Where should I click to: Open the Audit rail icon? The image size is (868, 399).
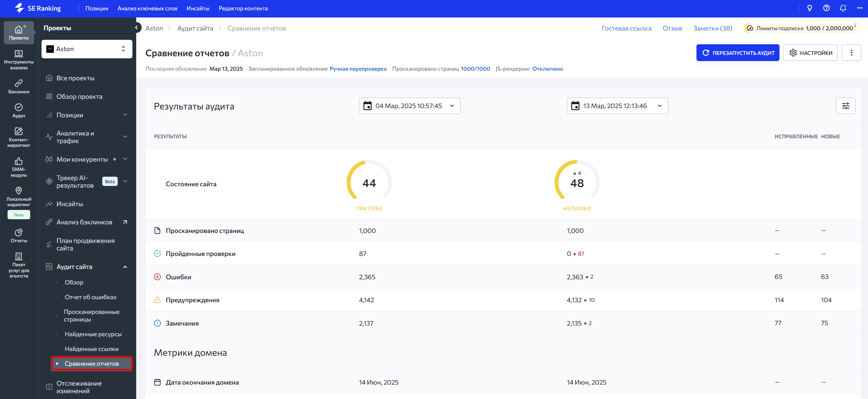pyautogui.click(x=19, y=110)
